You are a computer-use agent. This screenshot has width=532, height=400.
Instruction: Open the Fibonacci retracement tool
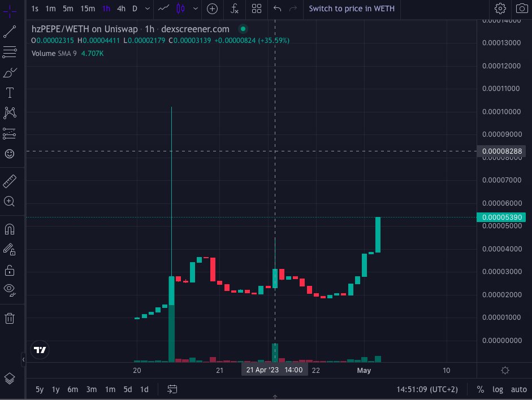pos(10,52)
